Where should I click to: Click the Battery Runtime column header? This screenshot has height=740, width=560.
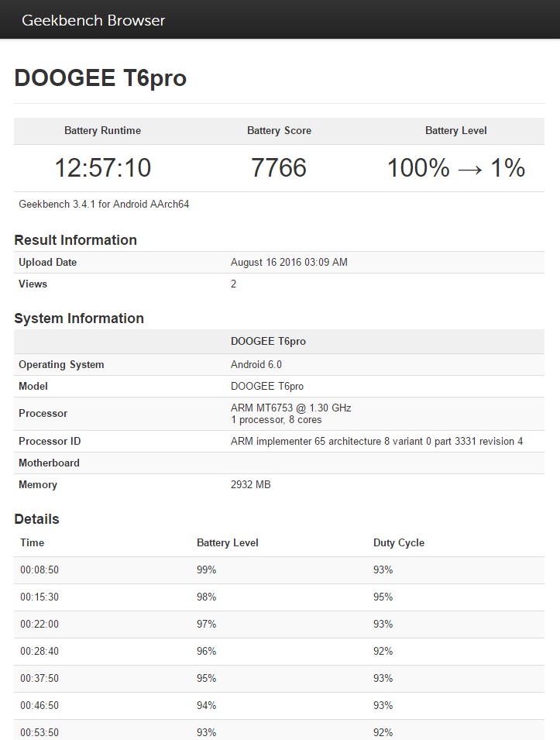click(x=102, y=131)
